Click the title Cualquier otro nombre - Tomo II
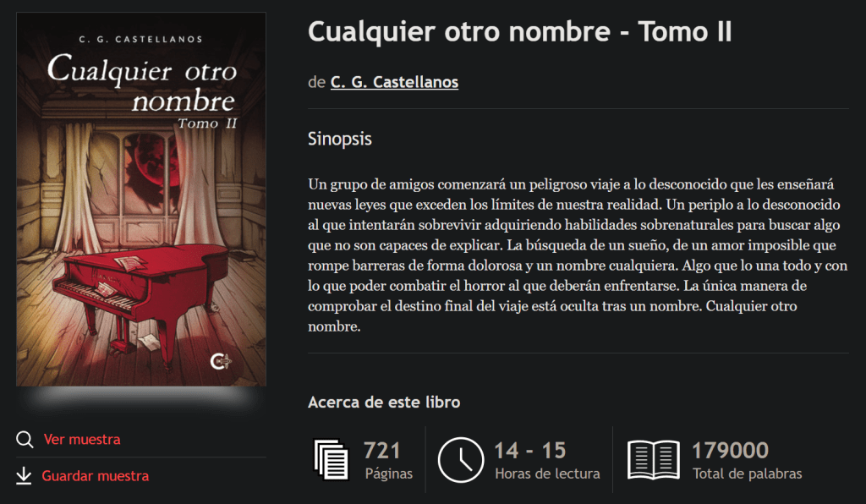This screenshot has height=504, width=866. [520, 31]
